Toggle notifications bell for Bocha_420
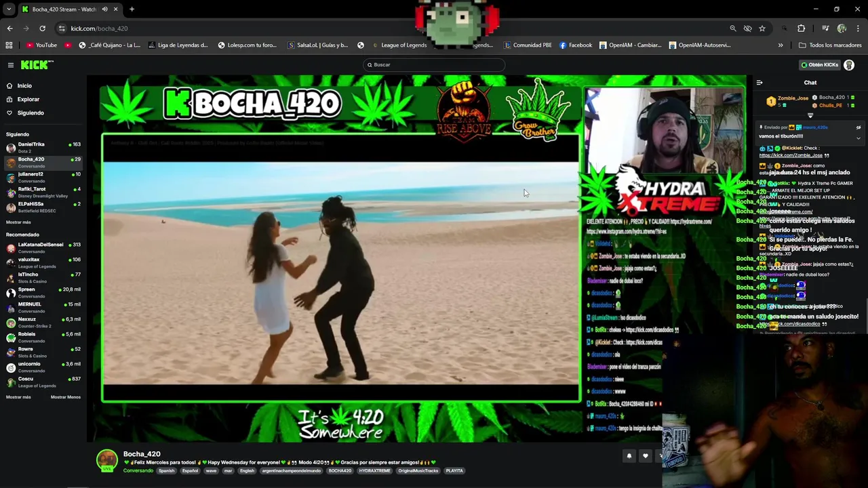This screenshot has width=868, height=488. click(x=629, y=456)
